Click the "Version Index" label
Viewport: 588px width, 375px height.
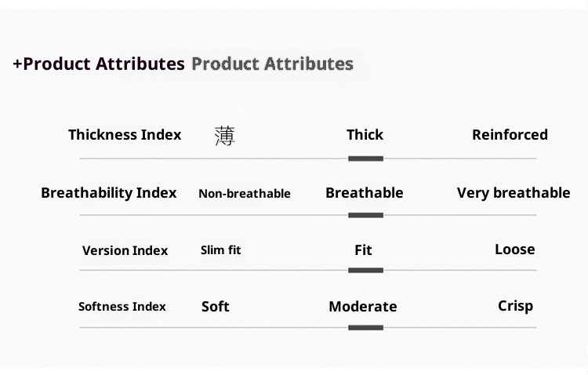(x=125, y=251)
